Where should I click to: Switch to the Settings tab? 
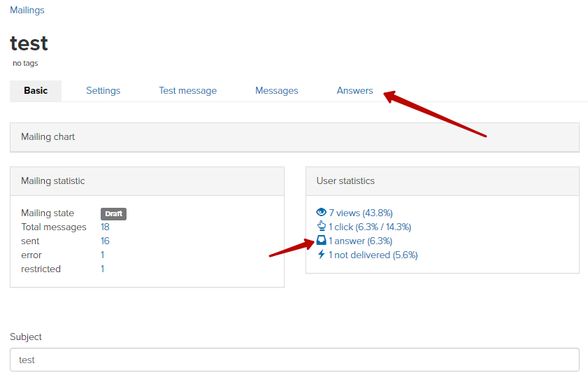pyautogui.click(x=103, y=91)
